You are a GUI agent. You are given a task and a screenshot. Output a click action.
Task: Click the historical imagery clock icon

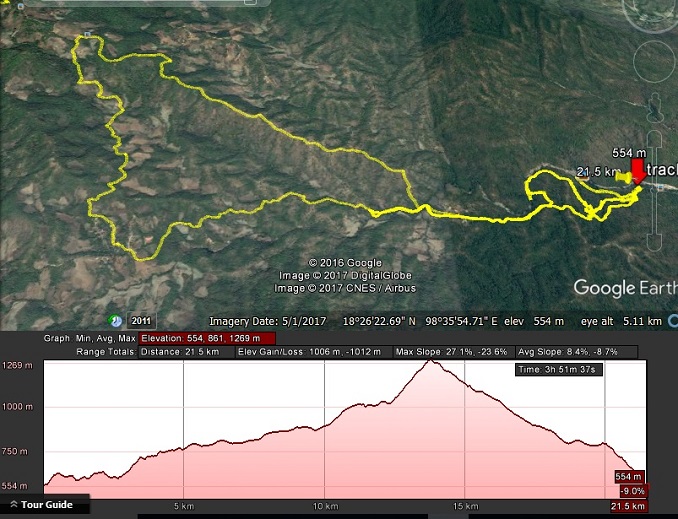(115, 321)
